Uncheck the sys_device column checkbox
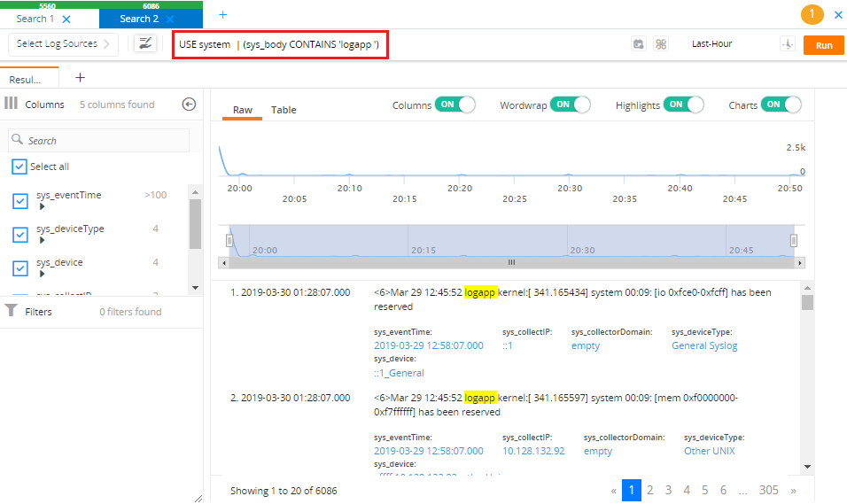The image size is (847, 504). tap(20, 268)
